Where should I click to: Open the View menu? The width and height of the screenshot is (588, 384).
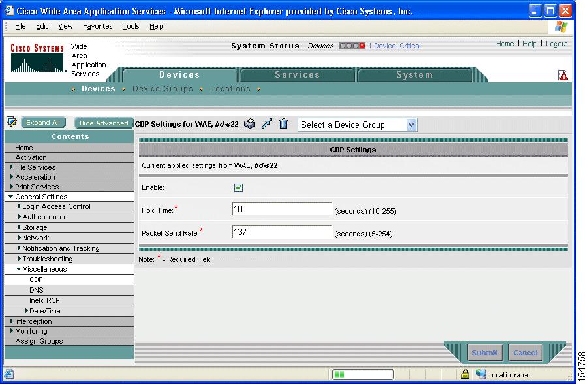pyautogui.click(x=65, y=26)
